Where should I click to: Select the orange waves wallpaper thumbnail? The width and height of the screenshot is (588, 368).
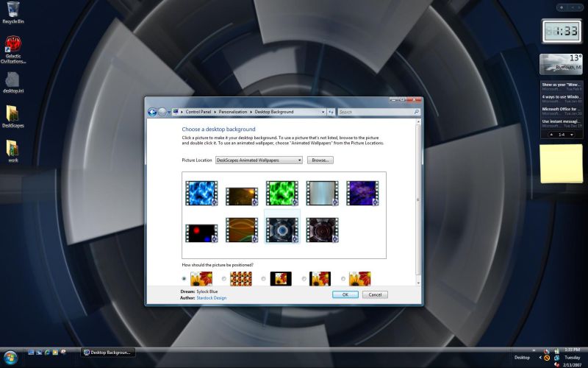click(242, 230)
